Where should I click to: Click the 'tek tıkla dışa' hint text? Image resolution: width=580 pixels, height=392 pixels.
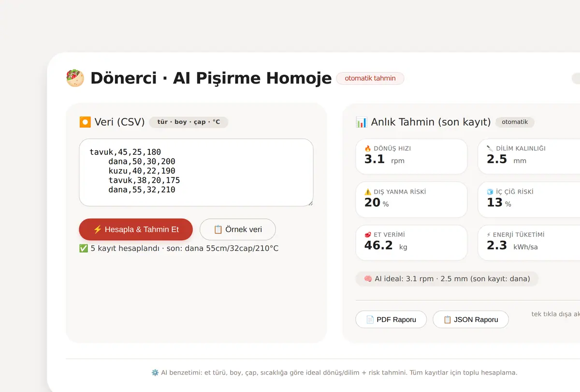pyautogui.click(x=556, y=314)
